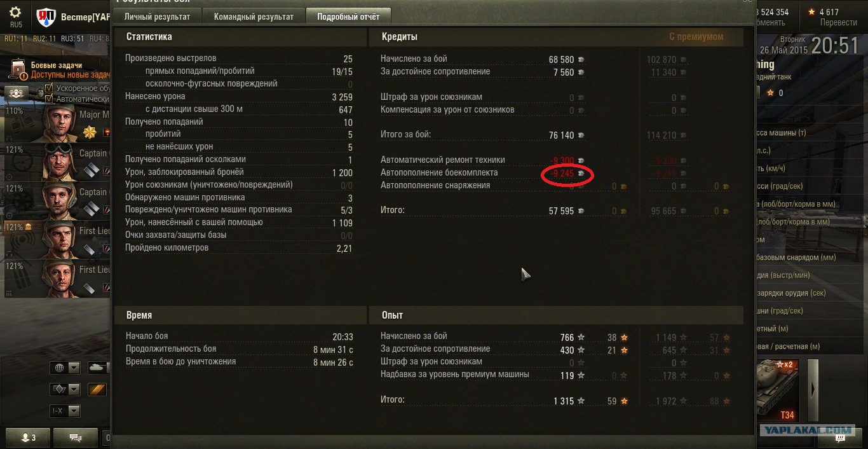The width and height of the screenshot is (868, 449).
Task: Open the crew group icon button
Action: (15, 93)
